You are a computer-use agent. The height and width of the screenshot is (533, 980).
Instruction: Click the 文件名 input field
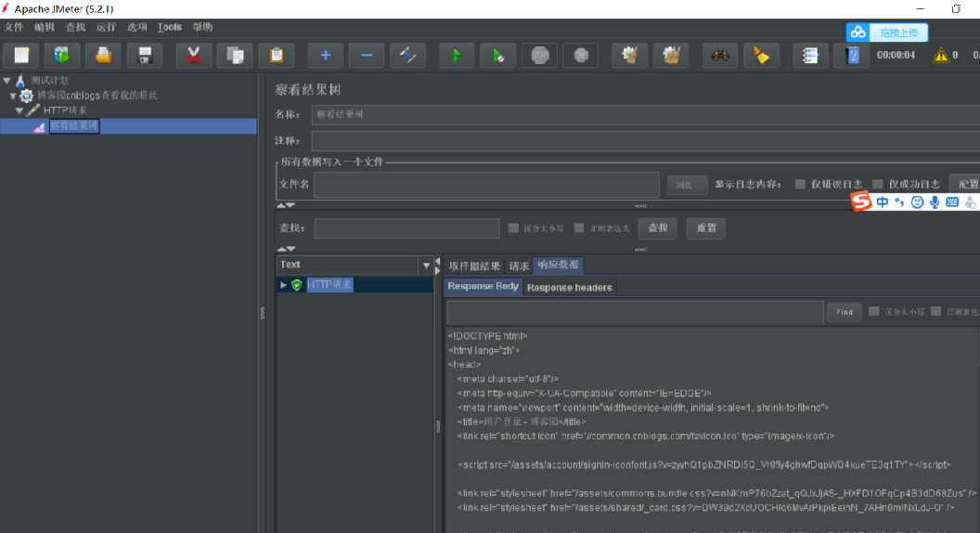486,185
